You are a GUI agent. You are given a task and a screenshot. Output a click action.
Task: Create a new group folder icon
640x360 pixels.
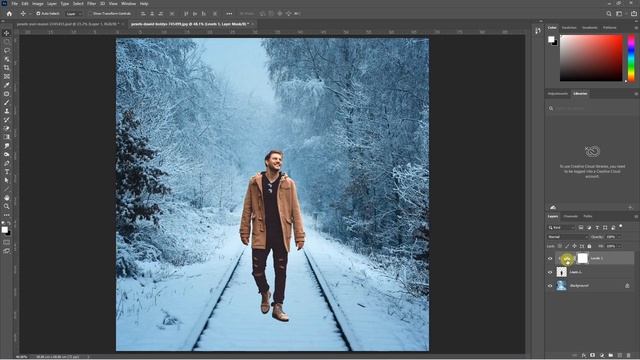pyautogui.click(x=611, y=356)
